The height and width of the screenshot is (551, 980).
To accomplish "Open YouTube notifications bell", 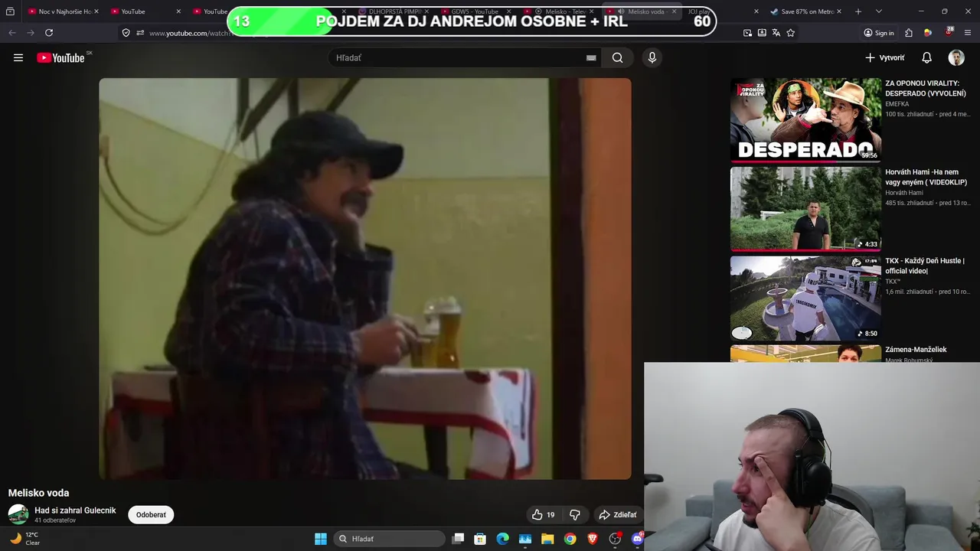I will click(x=926, y=57).
